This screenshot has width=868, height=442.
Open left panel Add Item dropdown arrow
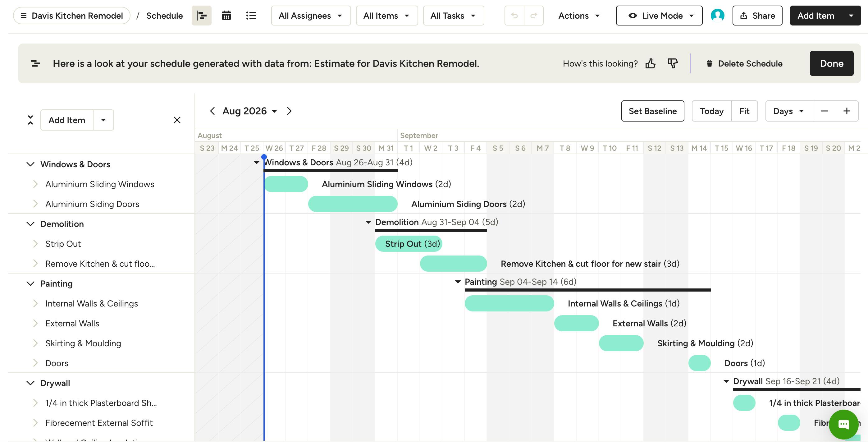[103, 120]
